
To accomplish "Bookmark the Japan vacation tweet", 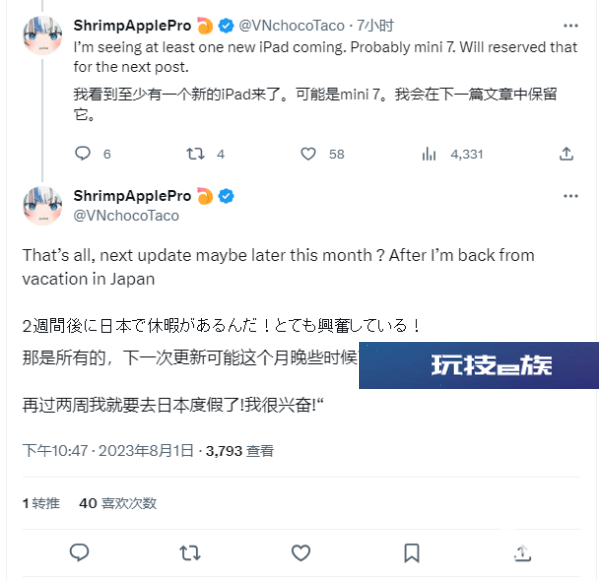I will (x=412, y=553).
